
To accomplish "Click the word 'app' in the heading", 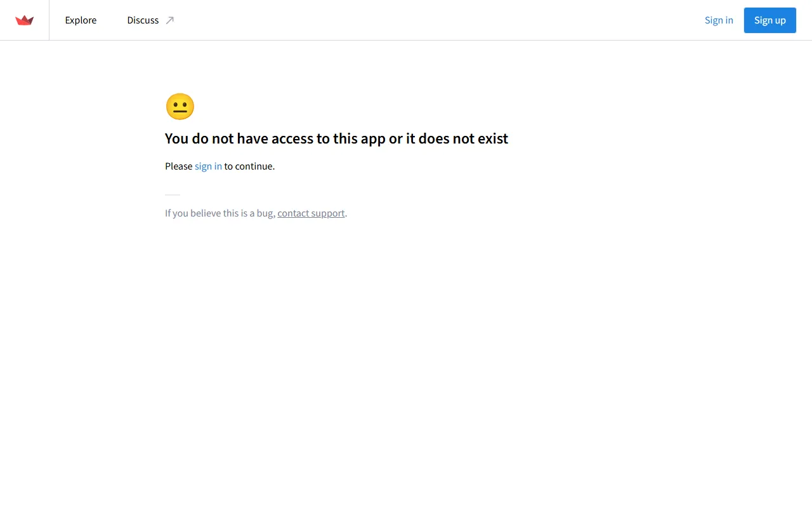I will [373, 138].
